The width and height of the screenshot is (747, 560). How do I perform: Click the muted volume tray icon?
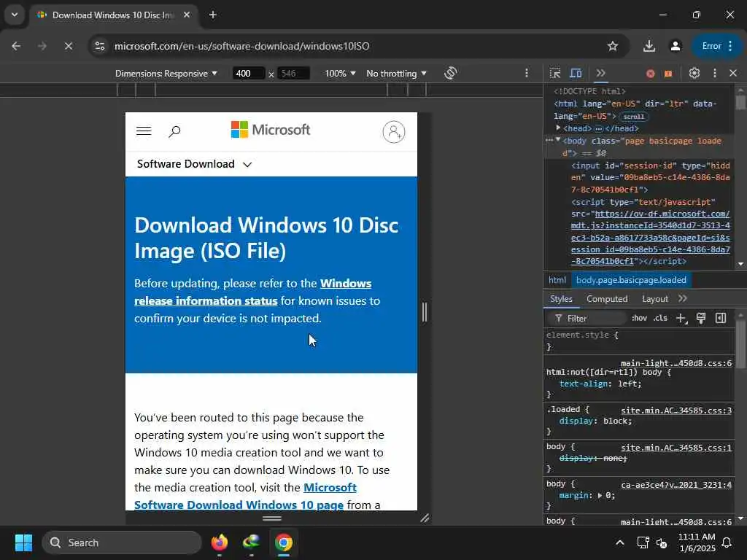point(662,542)
